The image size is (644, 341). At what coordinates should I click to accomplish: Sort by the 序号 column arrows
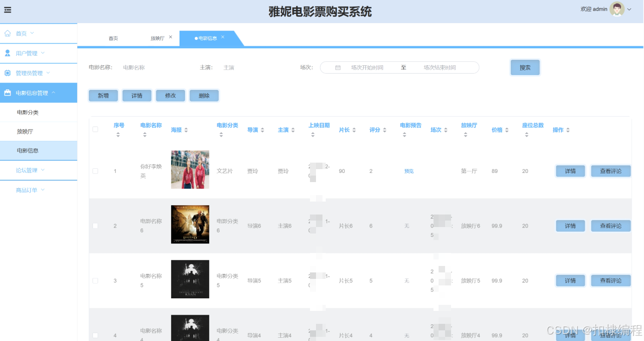point(118,135)
